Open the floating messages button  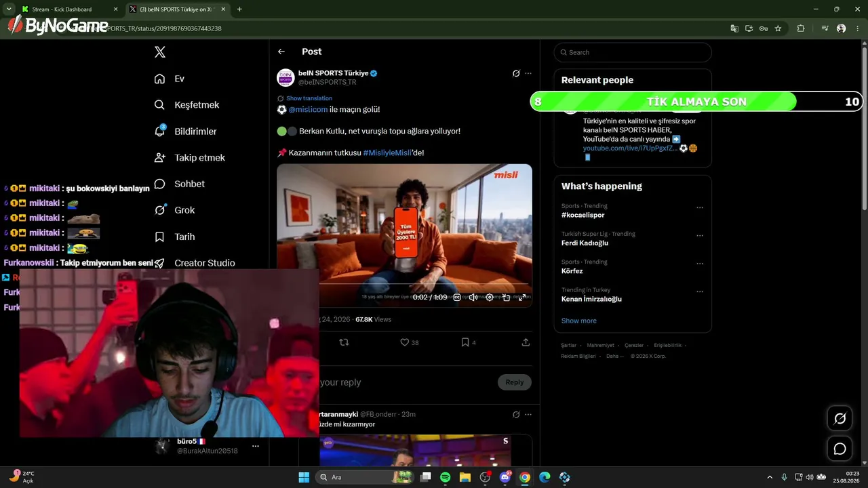(x=840, y=449)
